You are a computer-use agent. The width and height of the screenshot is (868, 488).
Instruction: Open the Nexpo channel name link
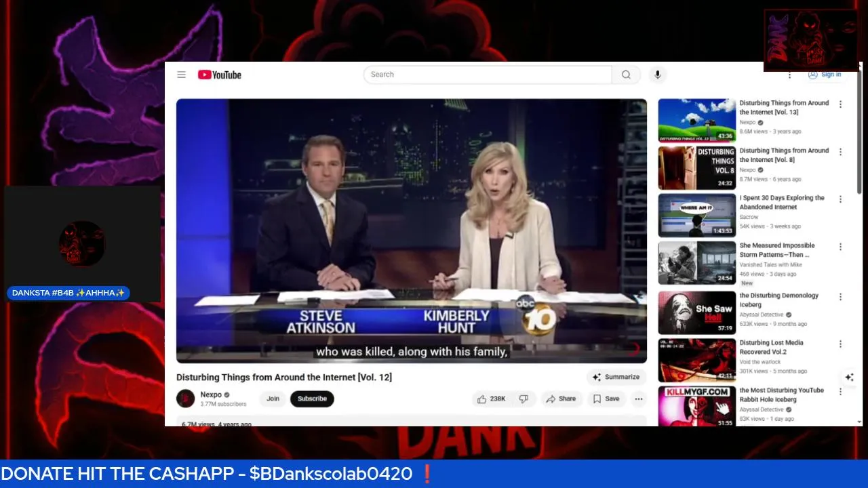coord(211,394)
